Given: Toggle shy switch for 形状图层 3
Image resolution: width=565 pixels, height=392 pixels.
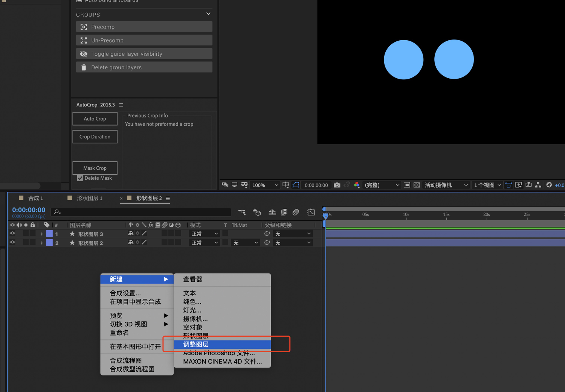Looking at the screenshot, I should (131, 234).
